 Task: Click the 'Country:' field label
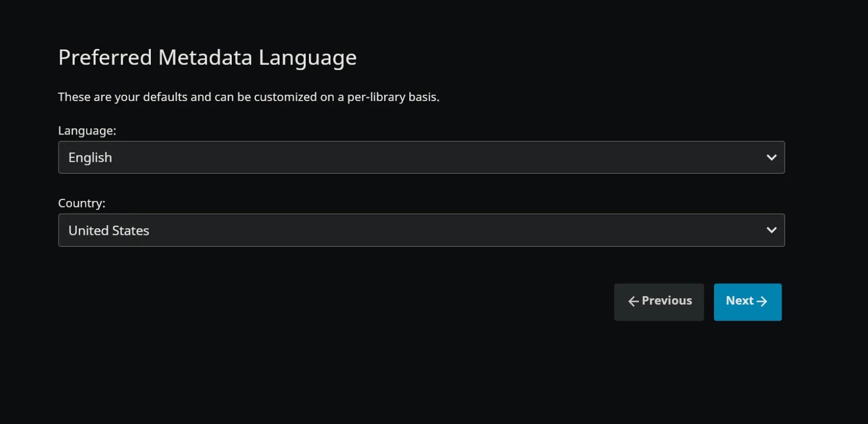[81, 203]
